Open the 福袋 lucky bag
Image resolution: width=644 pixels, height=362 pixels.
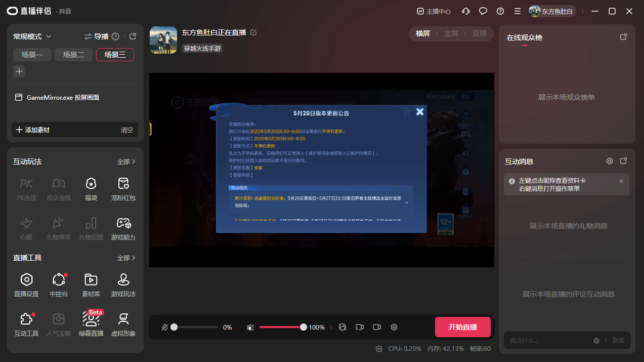[91, 188]
